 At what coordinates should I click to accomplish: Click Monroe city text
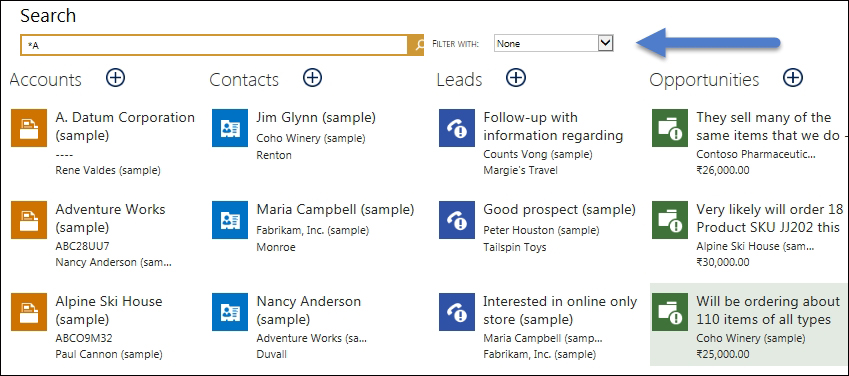276,247
